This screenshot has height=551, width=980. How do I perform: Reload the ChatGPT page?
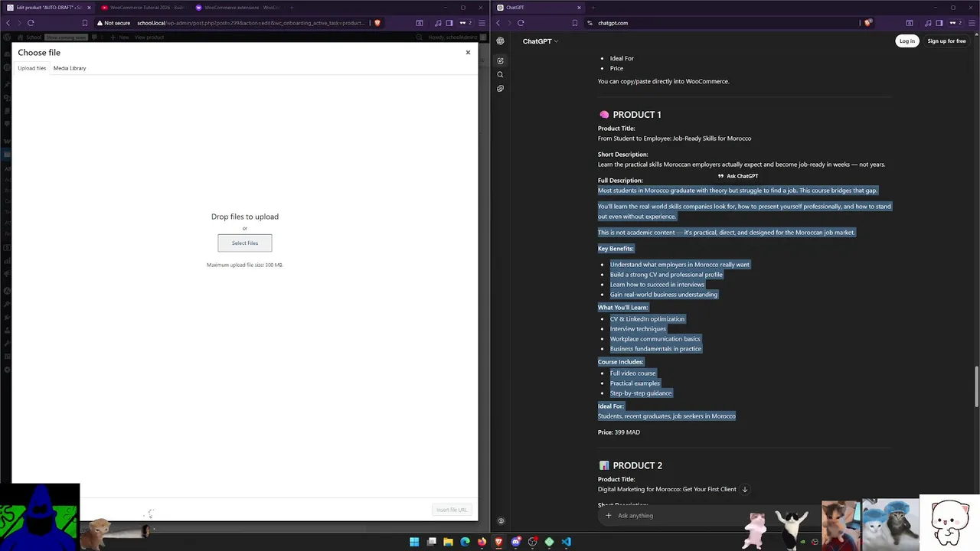tap(521, 23)
